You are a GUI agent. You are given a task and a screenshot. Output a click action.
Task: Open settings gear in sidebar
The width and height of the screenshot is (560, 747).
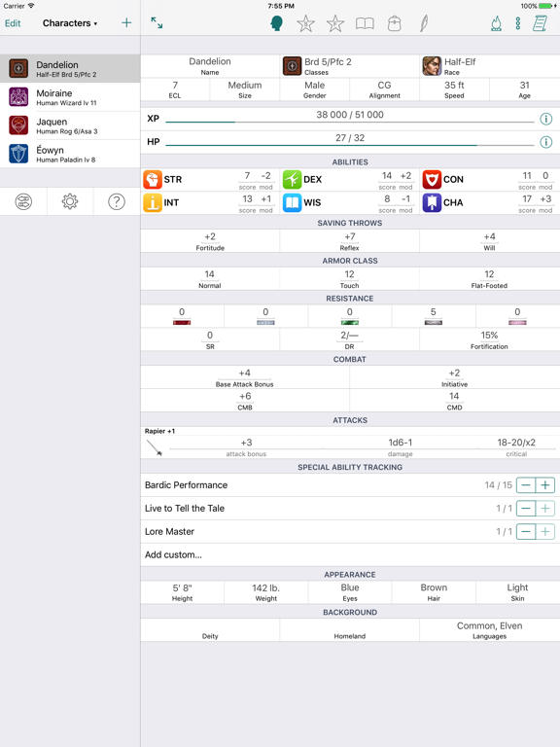click(x=70, y=201)
